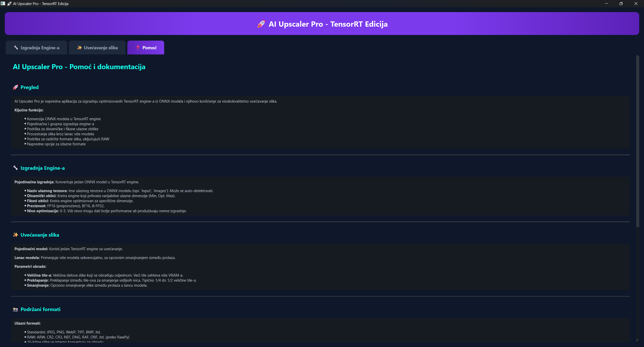Click the 'Smanjivanje:' bullet
The image size is (644, 347).
point(87,285)
